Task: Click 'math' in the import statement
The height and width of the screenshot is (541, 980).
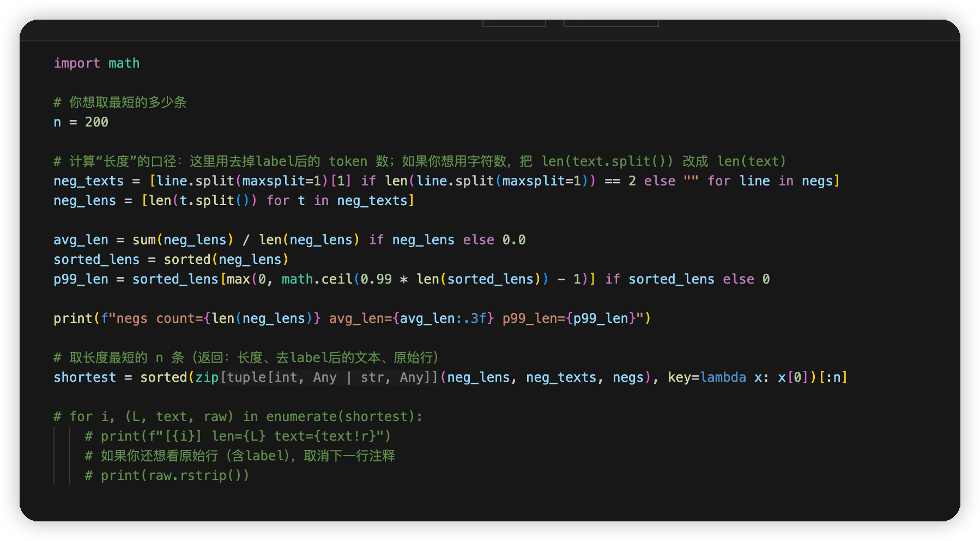Action: click(124, 63)
